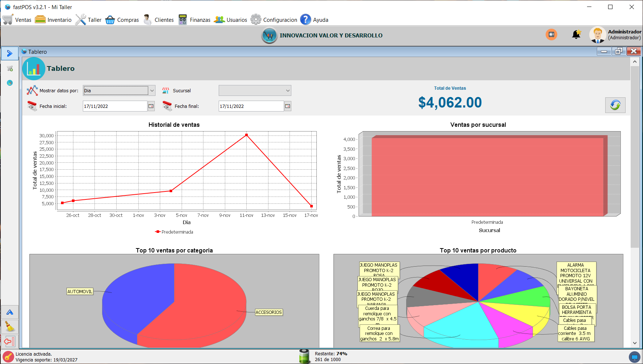Click the Fecha final date input field

pos(251,106)
